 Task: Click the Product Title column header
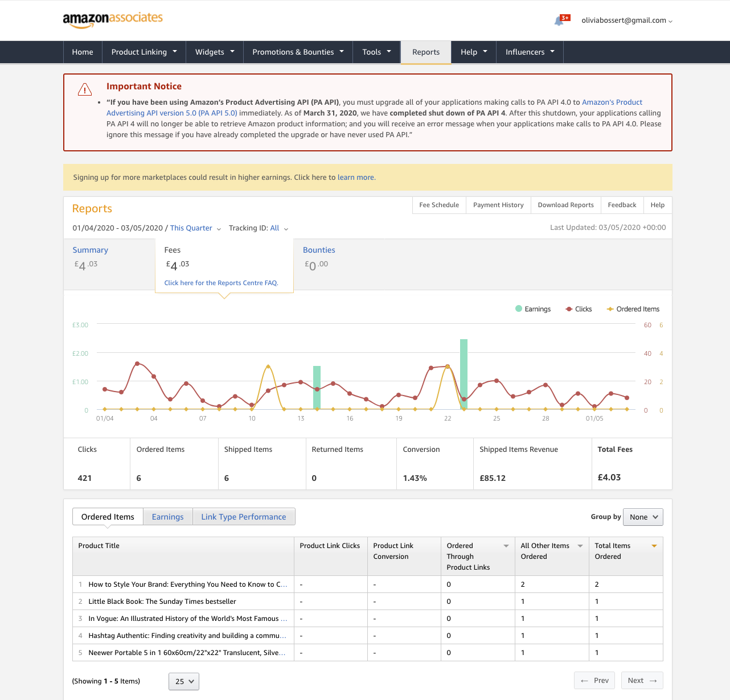click(x=183, y=557)
